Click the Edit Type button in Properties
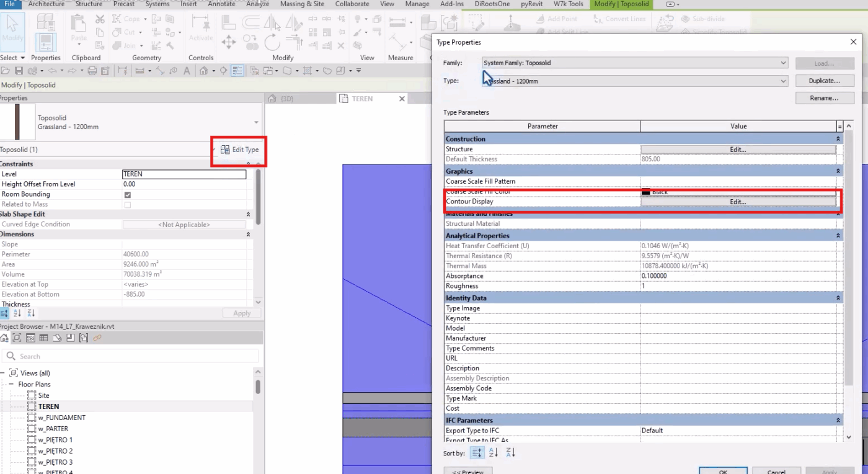Image resolution: width=868 pixels, height=474 pixels. point(239,150)
